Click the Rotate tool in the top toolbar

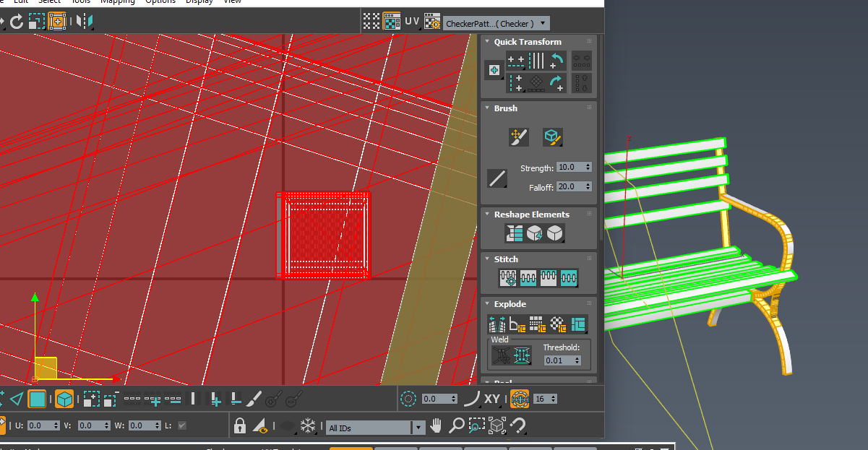coord(16,22)
